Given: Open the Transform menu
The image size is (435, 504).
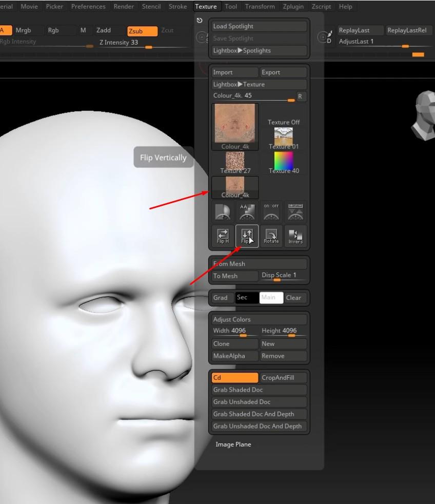Looking at the screenshot, I should (260, 7).
